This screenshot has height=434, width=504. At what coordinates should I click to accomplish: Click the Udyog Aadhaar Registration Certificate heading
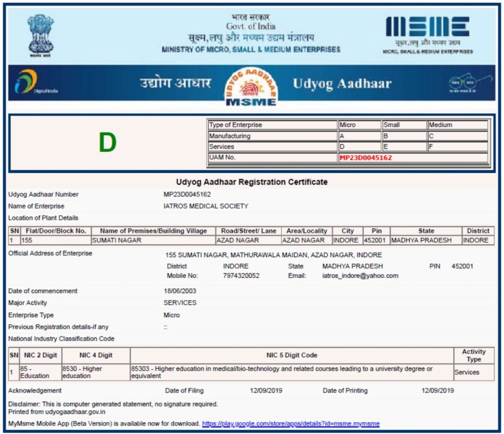coord(251,182)
